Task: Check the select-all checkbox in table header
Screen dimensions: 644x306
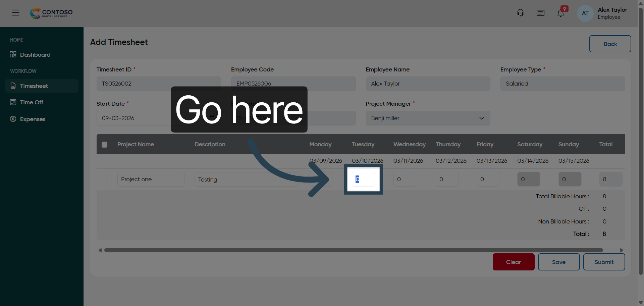Action: [x=104, y=145]
